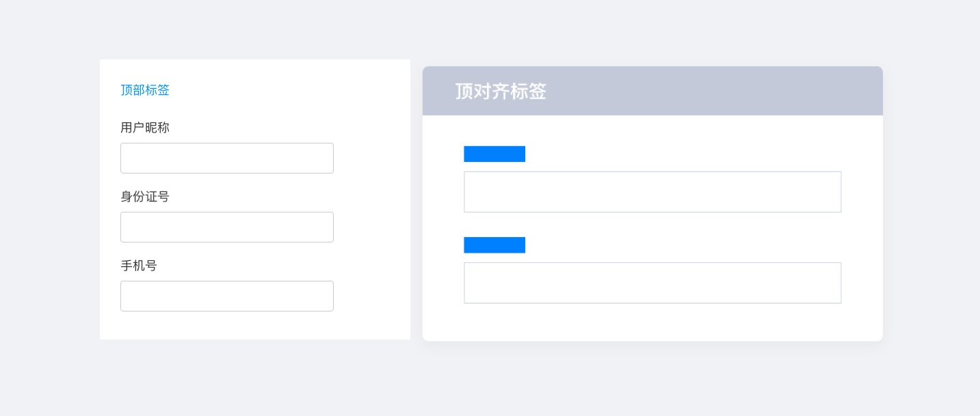This screenshot has height=416, width=980.
Task: Click white space right of 身份证号 input
Action: (371, 227)
